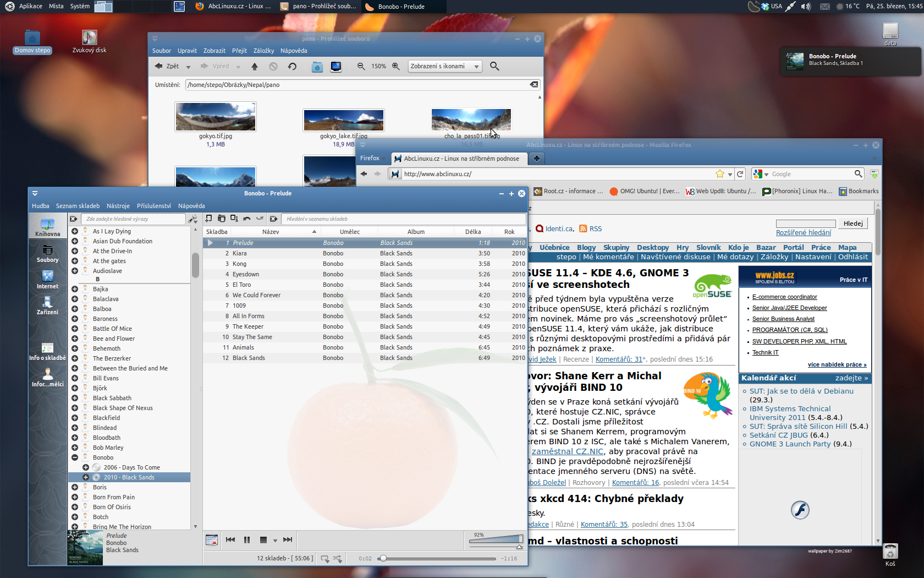Open the Knihovna library panel in the music player
Viewport: 924px width, 578px height.
click(x=48, y=226)
